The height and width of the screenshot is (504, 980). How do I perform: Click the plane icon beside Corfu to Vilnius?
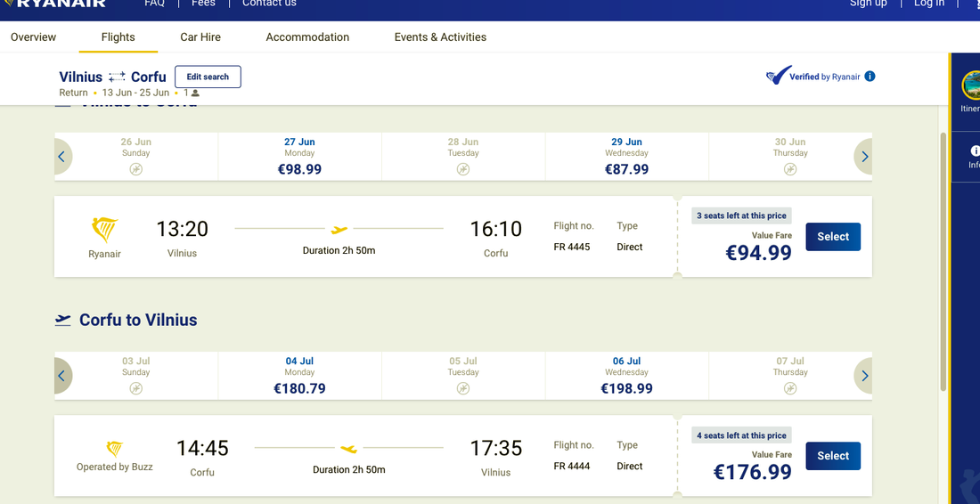point(62,320)
